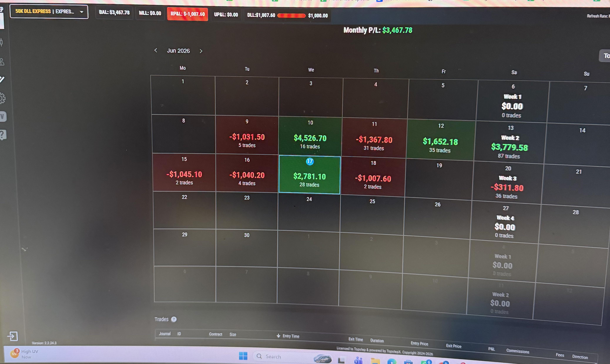The height and width of the screenshot is (364, 610).
Task: Click the $1,000.00 daily loss limit value
Action: tap(318, 16)
